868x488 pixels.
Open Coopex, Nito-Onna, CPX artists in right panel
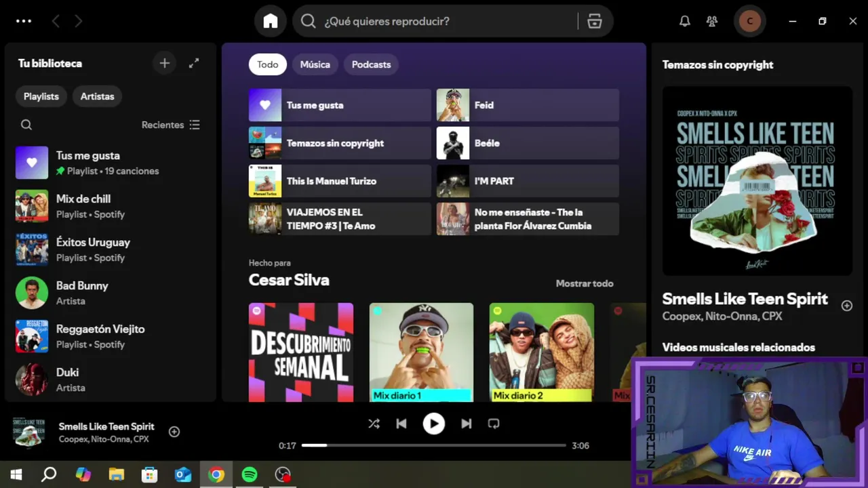(722, 317)
